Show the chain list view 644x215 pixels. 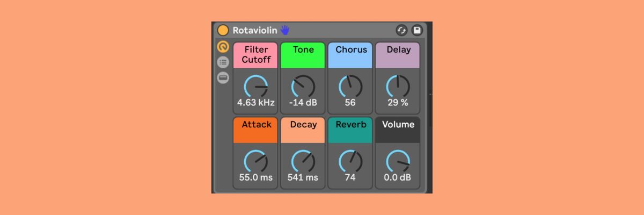223,62
